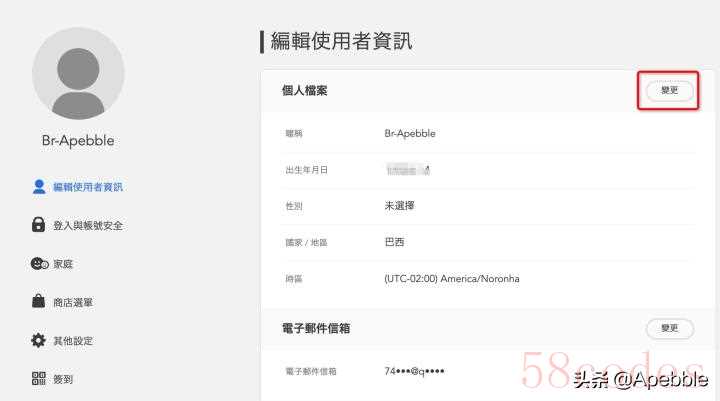Click the 時區 field label

[x=294, y=279]
